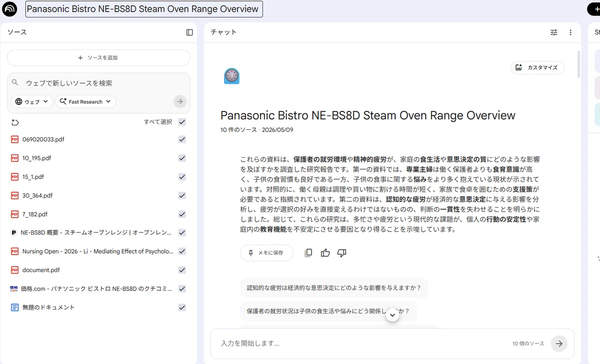Click the refresh sources icon

click(x=14, y=122)
